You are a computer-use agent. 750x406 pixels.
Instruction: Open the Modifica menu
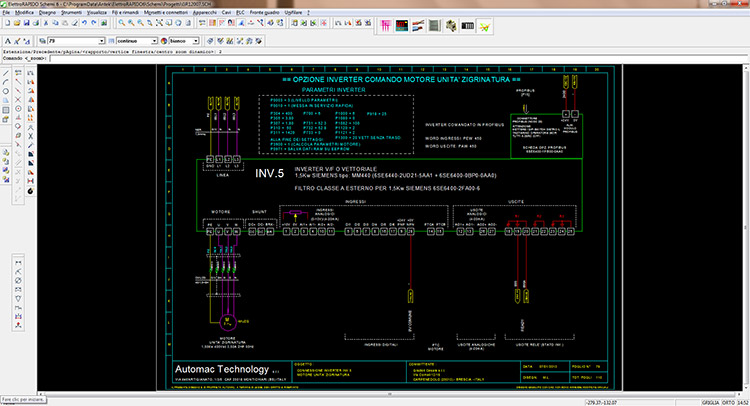click(x=24, y=12)
